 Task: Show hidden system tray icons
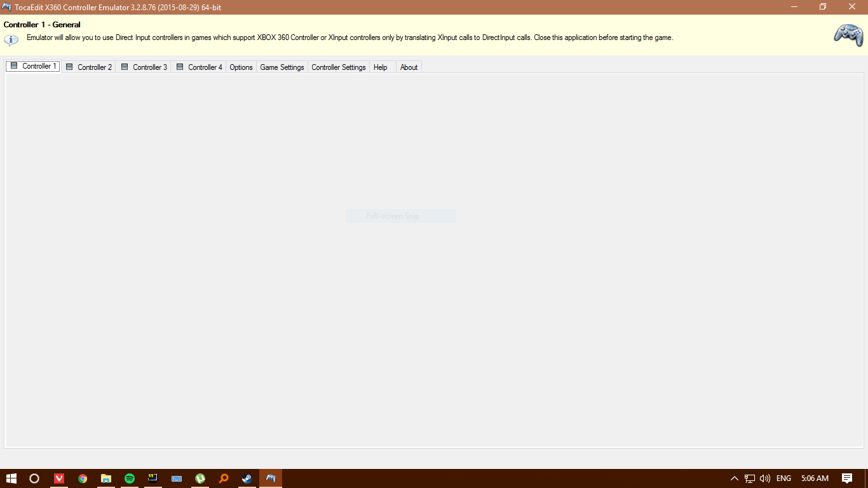tap(735, 478)
